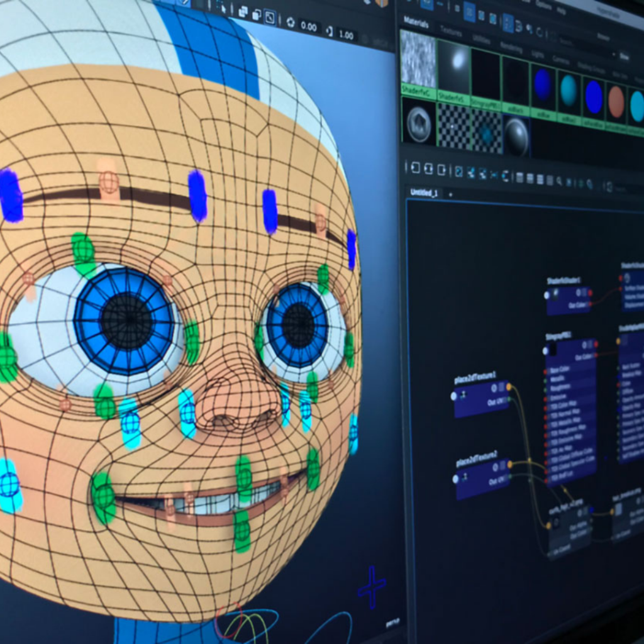Open the Untitled_1 graph tab

tap(424, 192)
